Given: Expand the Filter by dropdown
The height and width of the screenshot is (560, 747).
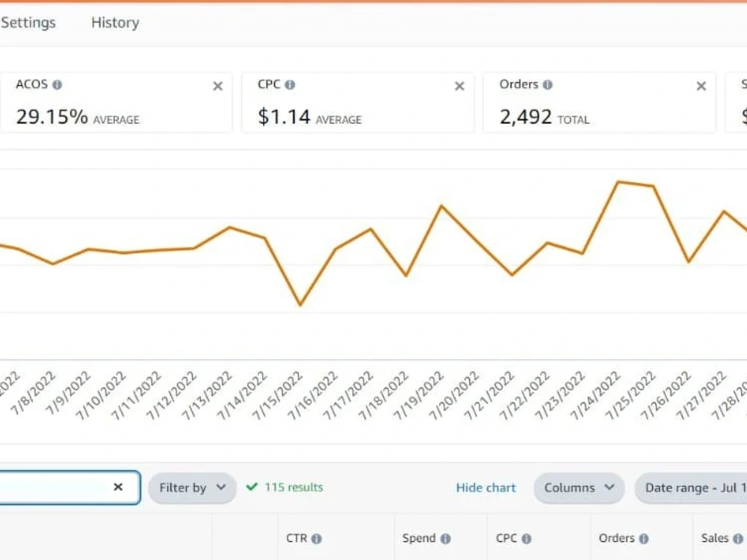Looking at the screenshot, I should (x=193, y=488).
